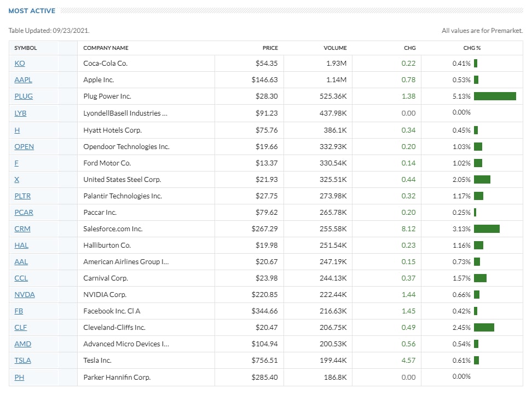Click the SYMBOL column header

pos(25,48)
